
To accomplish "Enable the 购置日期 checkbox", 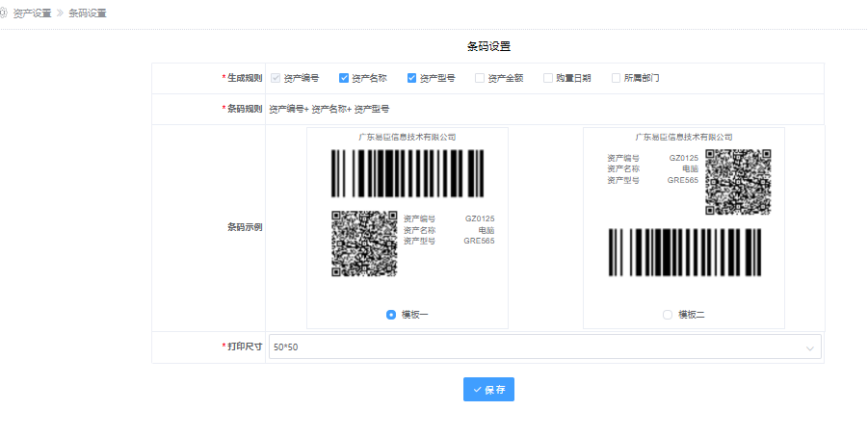I will [548, 78].
